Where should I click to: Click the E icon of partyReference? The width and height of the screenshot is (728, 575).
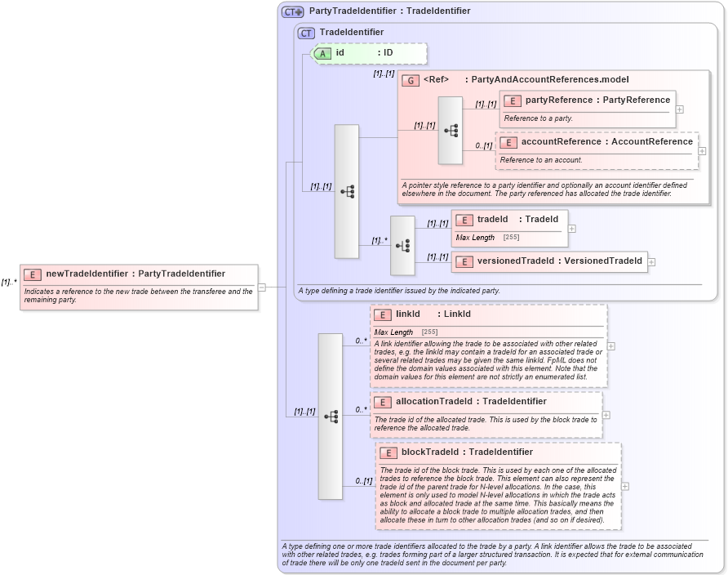tap(512, 100)
